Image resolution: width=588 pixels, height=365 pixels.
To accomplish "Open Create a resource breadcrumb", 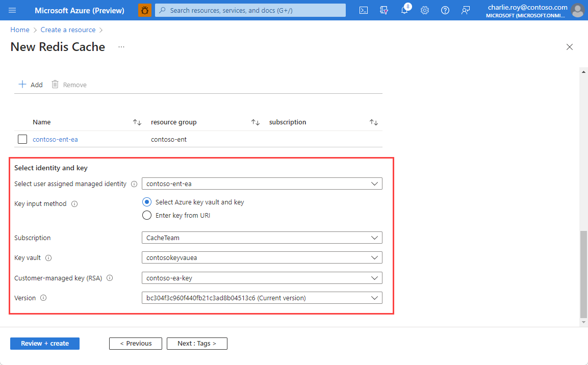I will [x=68, y=30].
